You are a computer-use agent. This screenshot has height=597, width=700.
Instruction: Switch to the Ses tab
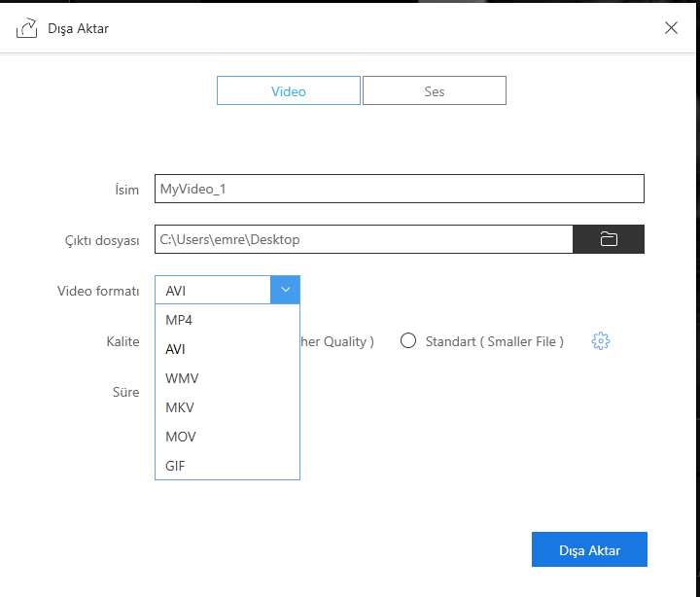434,91
